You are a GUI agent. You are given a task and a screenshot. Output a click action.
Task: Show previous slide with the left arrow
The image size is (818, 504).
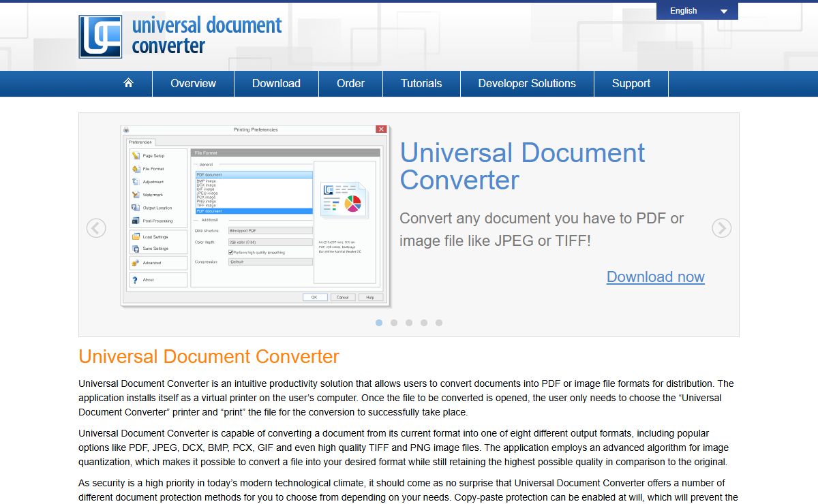click(96, 228)
